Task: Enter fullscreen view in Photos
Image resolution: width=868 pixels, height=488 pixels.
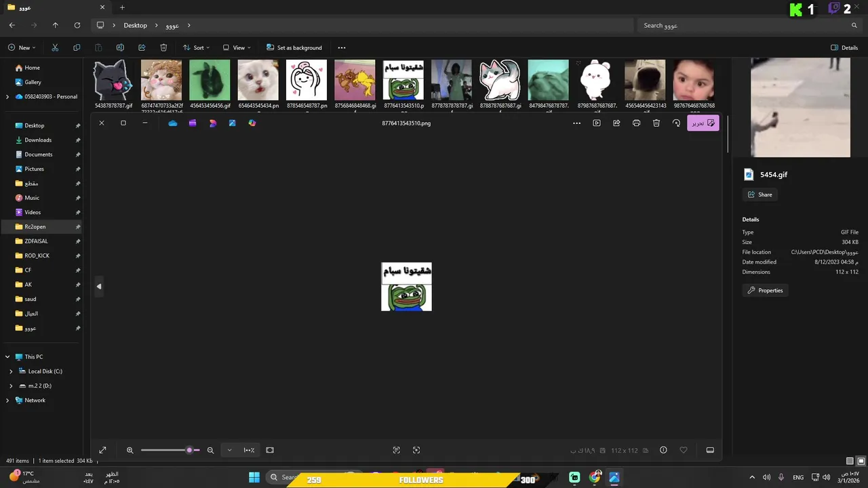Action: pyautogui.click(x=102, y=450)
